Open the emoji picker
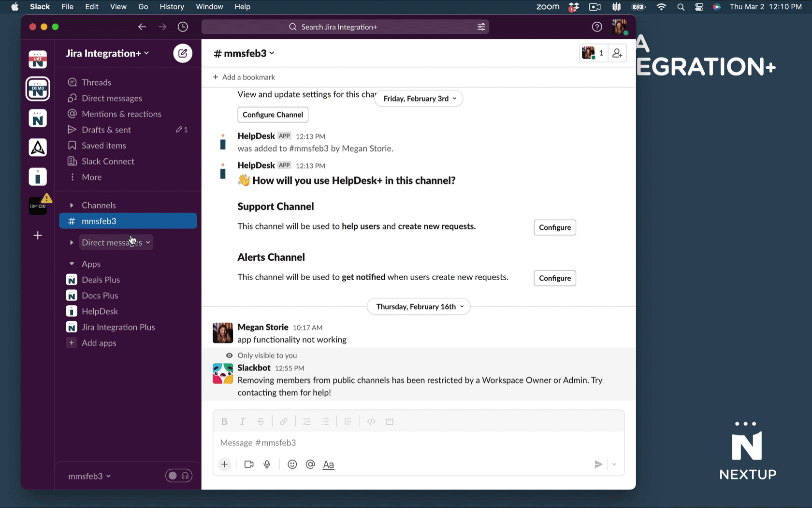The image size is (812, 508). click(292, 464)
